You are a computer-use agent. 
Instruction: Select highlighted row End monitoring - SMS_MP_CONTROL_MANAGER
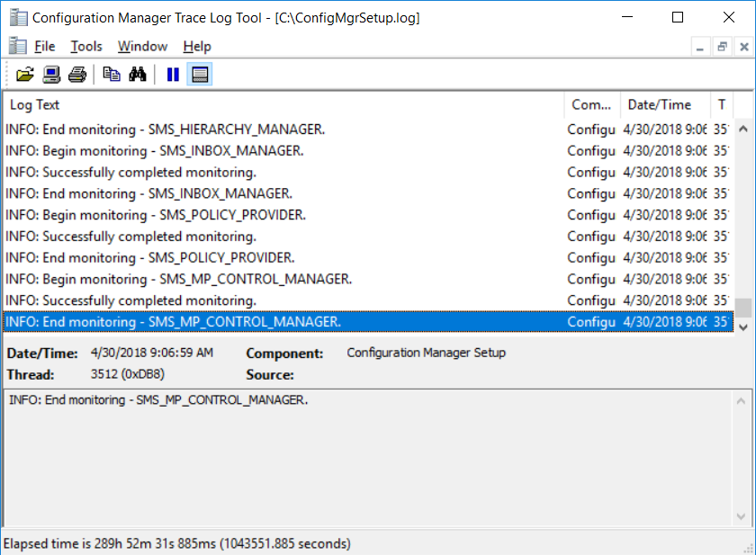tap(369, 321)
